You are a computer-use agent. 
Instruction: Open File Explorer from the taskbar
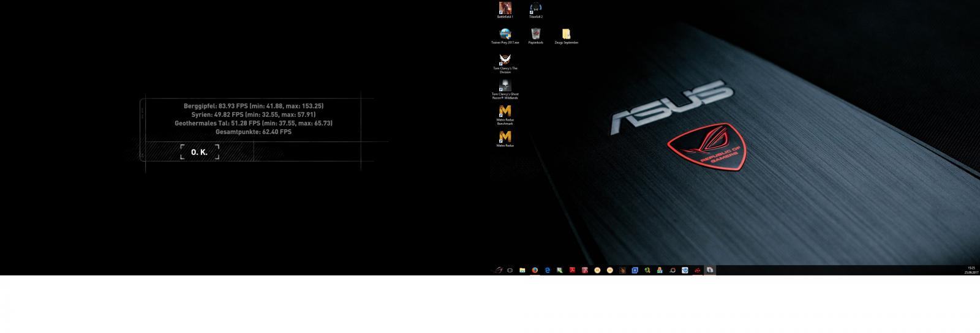click(522, 270)
